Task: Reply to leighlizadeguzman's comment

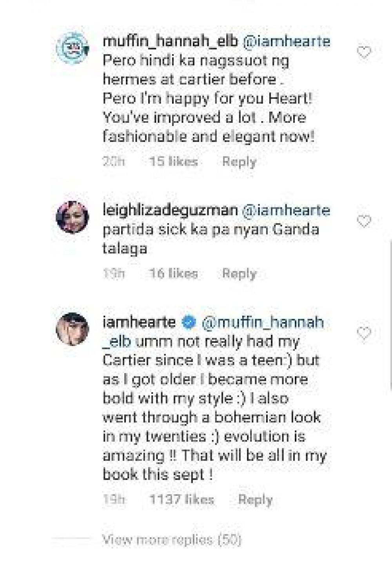Action: pos(239,273)
